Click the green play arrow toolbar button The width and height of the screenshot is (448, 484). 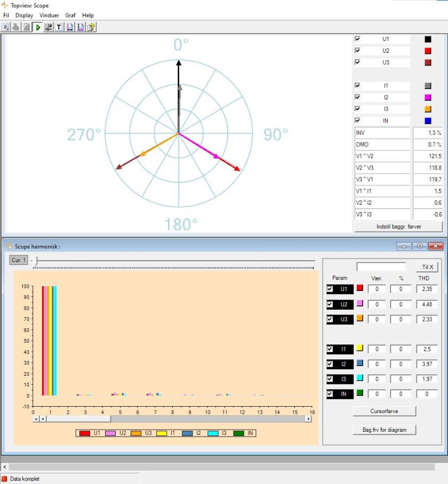(38, 27)
